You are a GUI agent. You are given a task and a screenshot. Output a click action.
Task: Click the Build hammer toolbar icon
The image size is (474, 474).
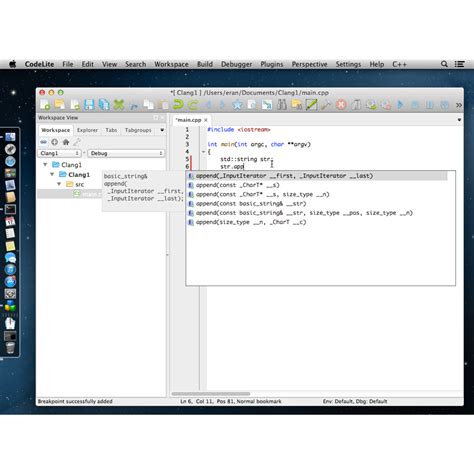[326, 105]
